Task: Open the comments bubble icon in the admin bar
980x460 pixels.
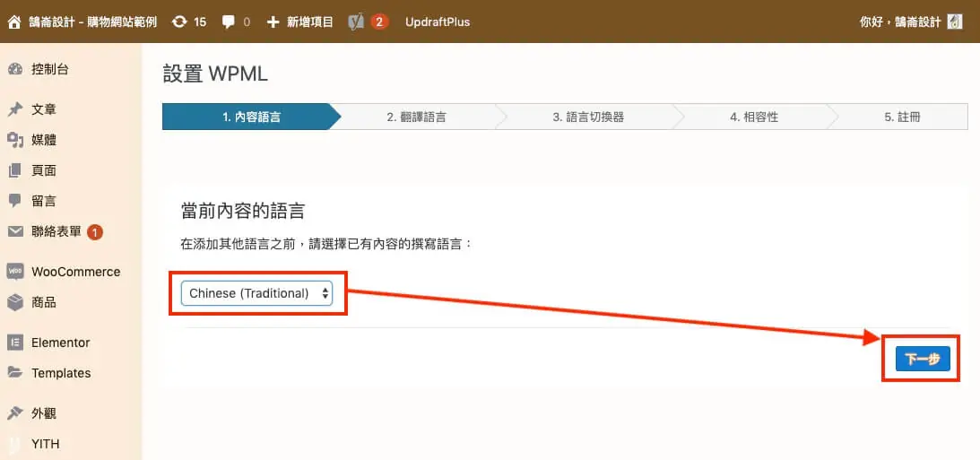Action: [229, 22]
